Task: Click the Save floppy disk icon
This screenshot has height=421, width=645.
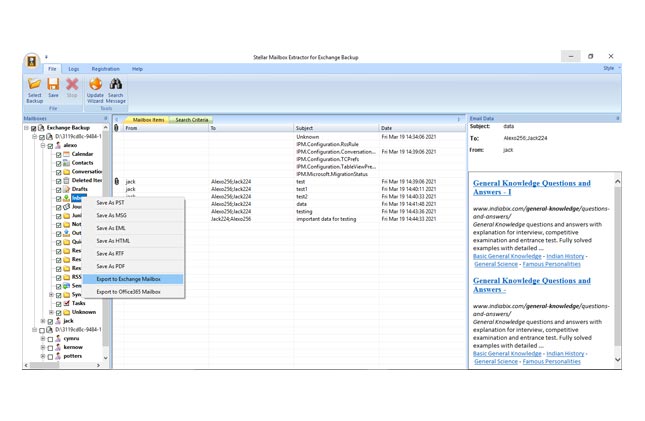Action: pyautogui.click(x=53, y=84)
